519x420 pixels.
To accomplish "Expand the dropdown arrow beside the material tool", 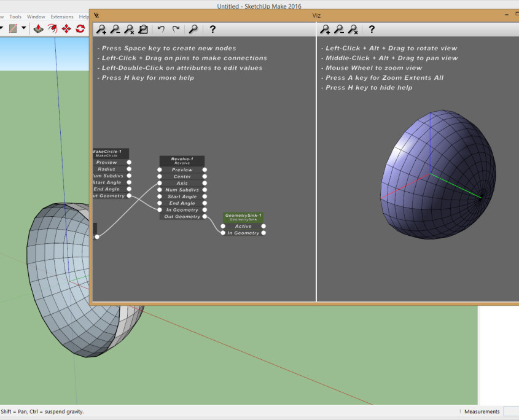I will click(x=24, y=28).
